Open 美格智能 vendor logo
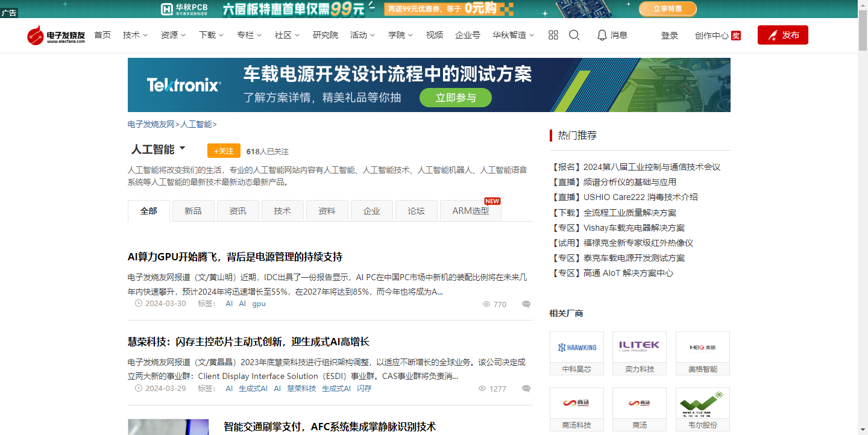 click(703, 347)
